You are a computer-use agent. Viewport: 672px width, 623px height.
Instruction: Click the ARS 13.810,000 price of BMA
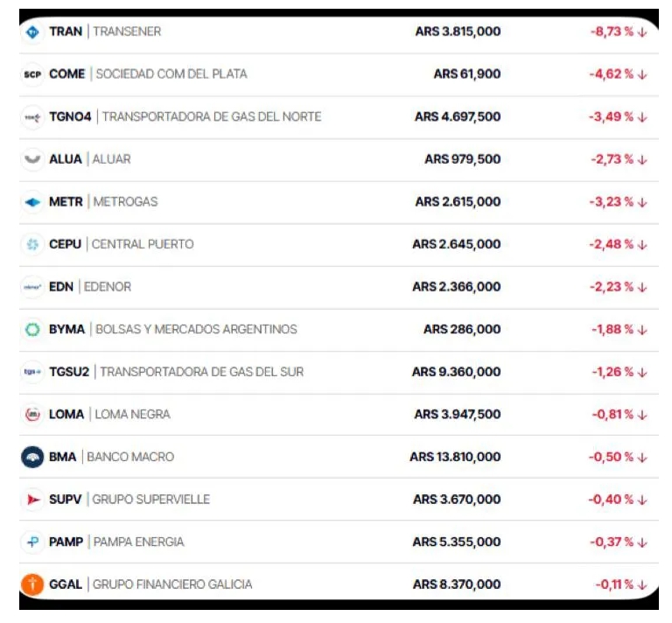[x=455, y=457]
